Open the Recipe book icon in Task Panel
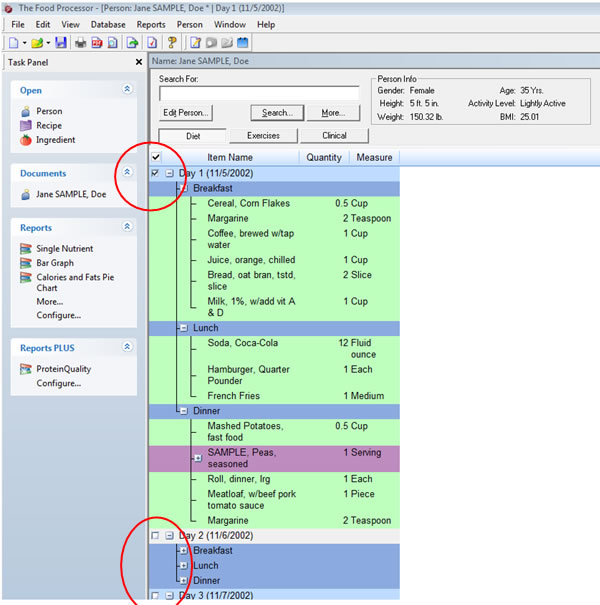Viewport: 600px width, 605px height. (26, 126)
